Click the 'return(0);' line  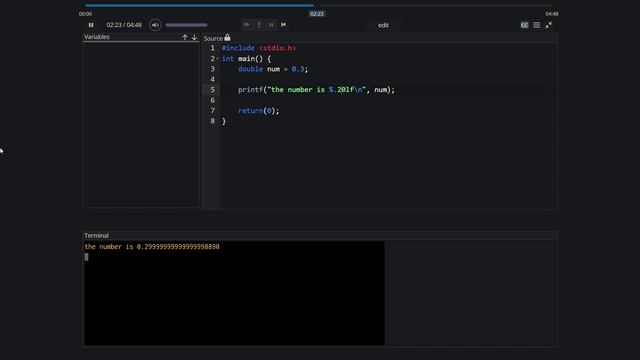[258, 111]
